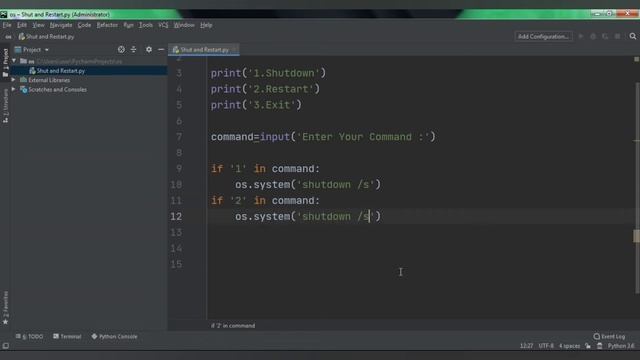The height and width of the screenshot is (360, 640).
Task: Click the inspector icon beside Python 3.6
Action: [600, 346]
